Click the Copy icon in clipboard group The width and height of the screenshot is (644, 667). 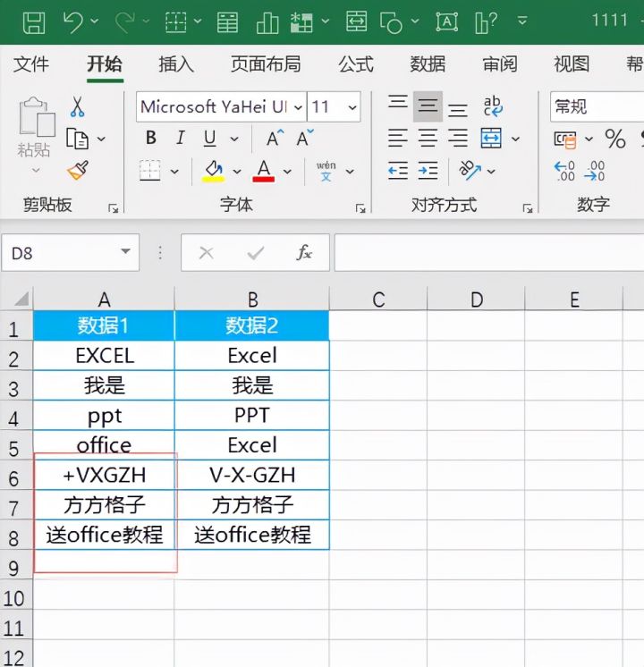click(x=78, y=139)
